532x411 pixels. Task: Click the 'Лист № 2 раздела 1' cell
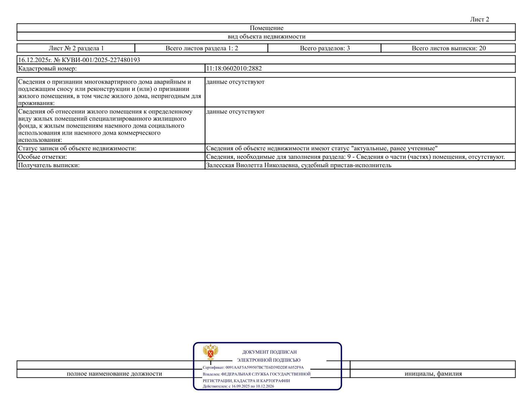point(76,48)
